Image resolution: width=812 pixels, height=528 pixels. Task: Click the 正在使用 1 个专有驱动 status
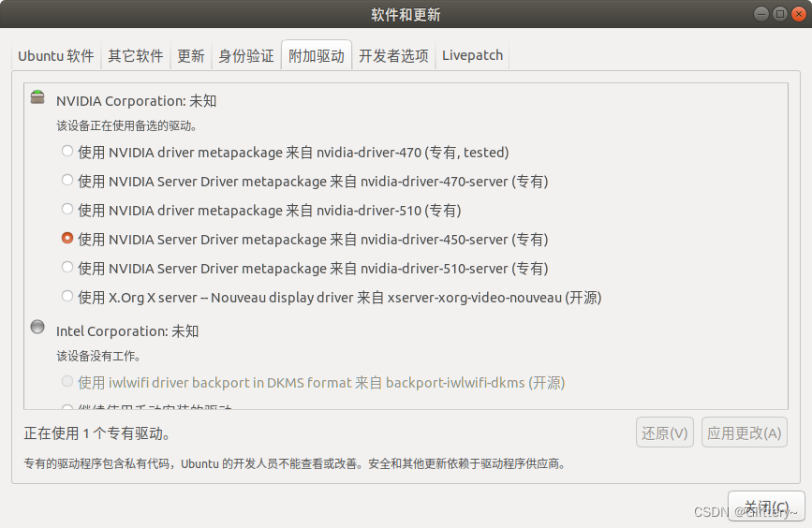pyautogui.click(x=96, y=433)
